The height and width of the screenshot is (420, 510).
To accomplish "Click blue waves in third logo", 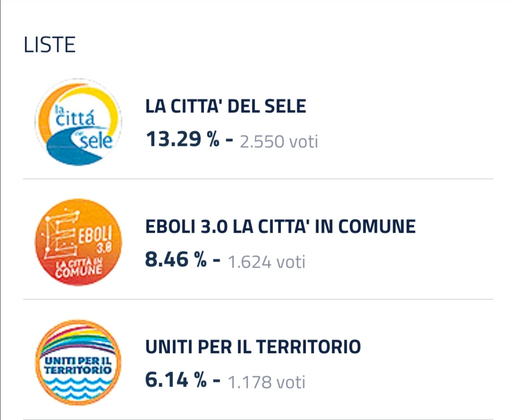I will [x=78, y=388].
